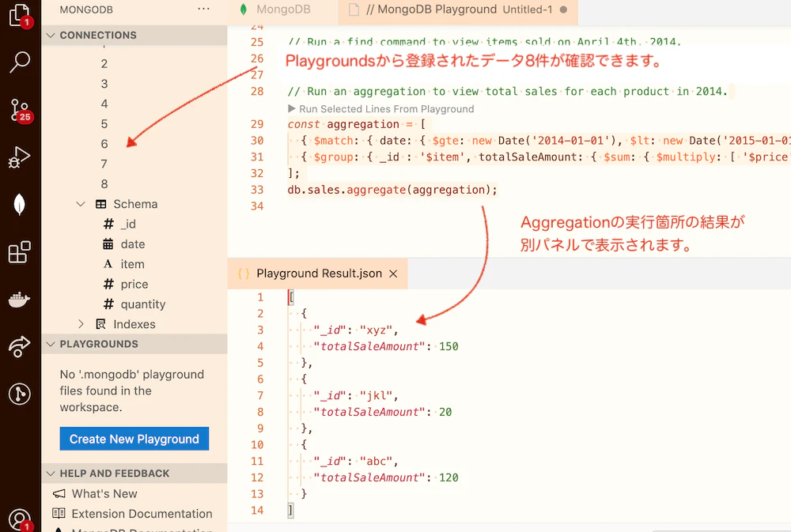This screenshot has height=532, width=791.
Task: Open the Explorer view in the activity bar
Action: [21, 15]
